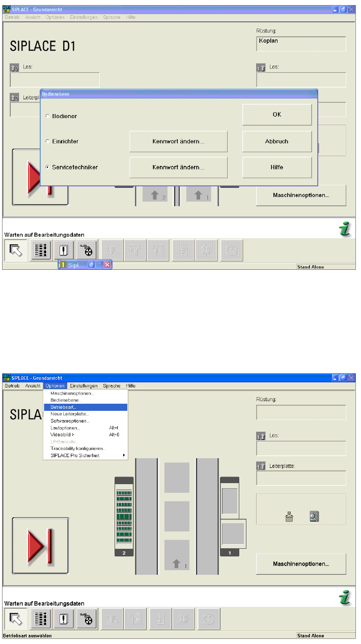This screenshot has height=644, width=361.
Task: Click Kennwort ändern beside Einrichter
Action: tap(178, 141)
